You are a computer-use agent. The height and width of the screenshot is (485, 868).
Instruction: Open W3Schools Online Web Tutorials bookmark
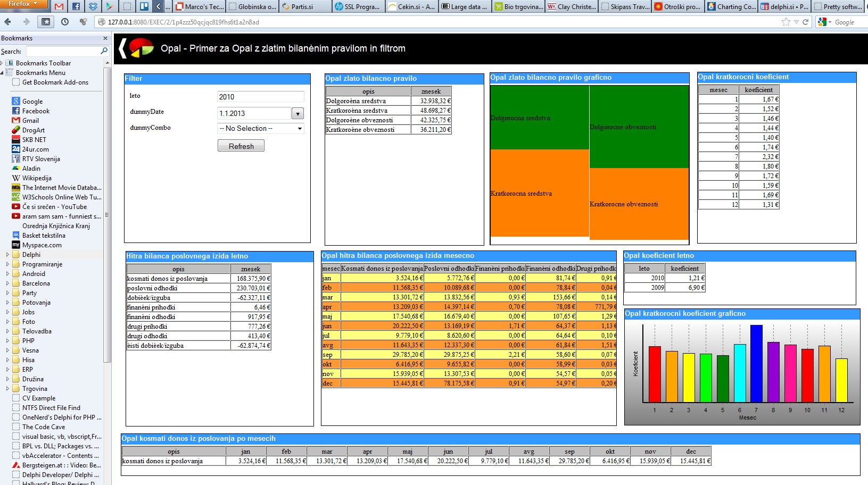pyautogui.click(x=61, y=197)
